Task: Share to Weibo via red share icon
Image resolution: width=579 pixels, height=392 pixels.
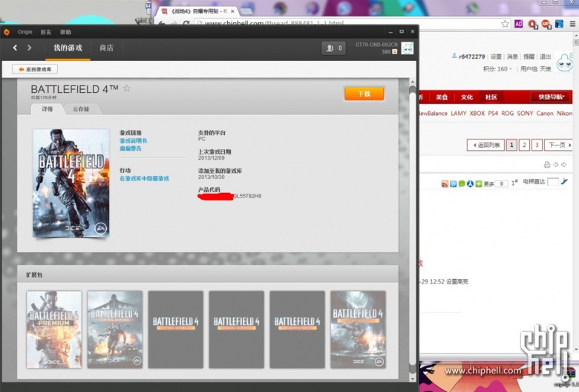Action: (445, 183)
